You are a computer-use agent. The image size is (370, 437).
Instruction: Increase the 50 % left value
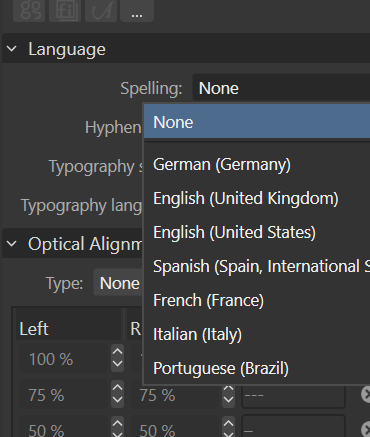click(x=118, y=424)
